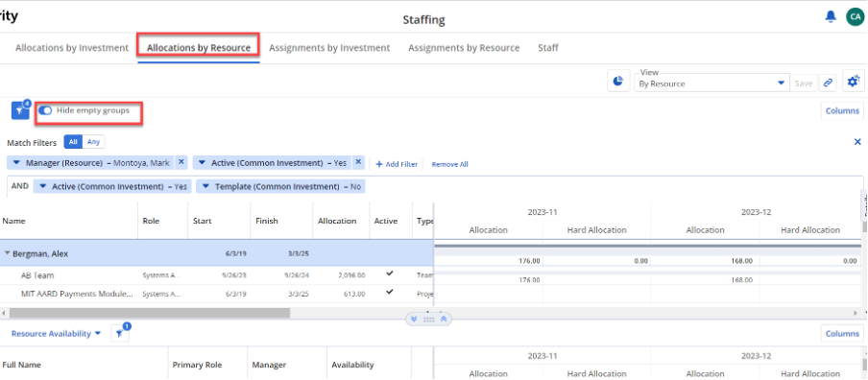Grab the panel splitter grip handle

[x=428, y=320]
